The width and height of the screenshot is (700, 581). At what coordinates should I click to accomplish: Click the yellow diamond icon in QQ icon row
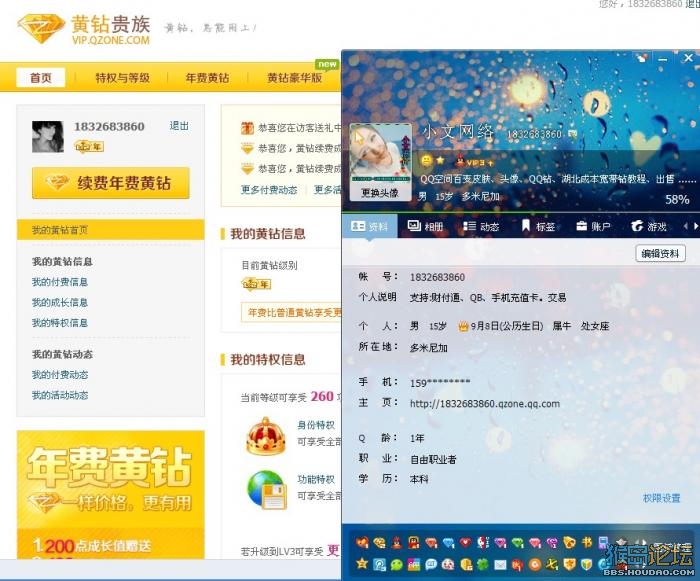(x=379, y=543)
